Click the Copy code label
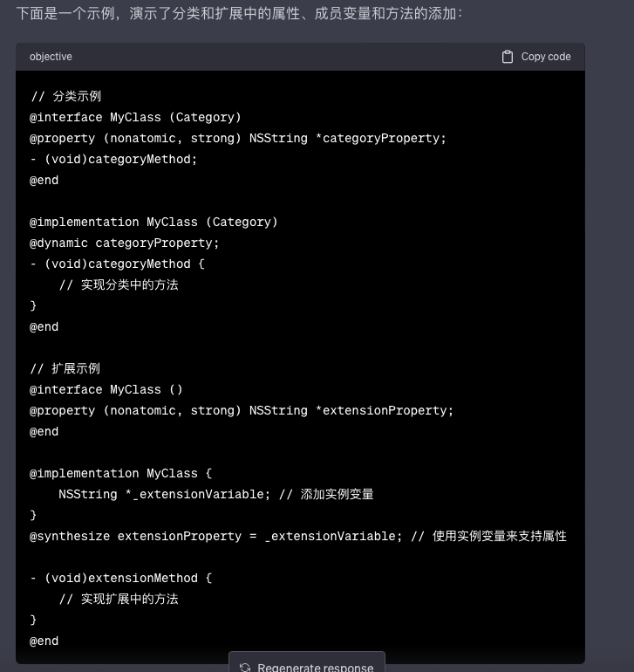The width and height of the screenshot is (634, 672). (x=546, y=57)
